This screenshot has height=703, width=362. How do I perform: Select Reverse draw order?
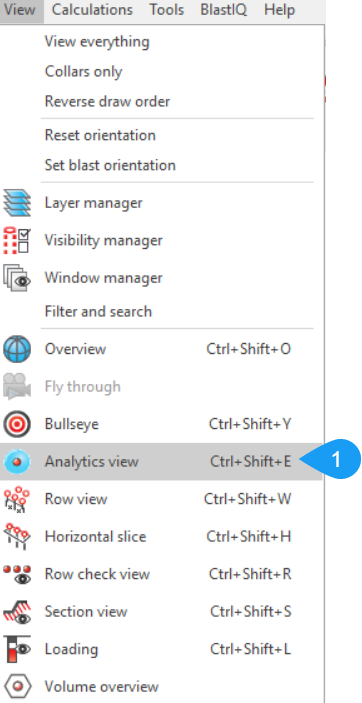[x=107, y=101]
